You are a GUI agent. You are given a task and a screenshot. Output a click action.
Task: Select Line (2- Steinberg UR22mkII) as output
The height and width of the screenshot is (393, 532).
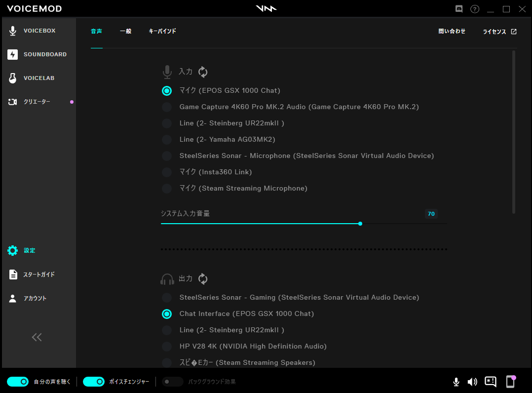click(223, 330)
